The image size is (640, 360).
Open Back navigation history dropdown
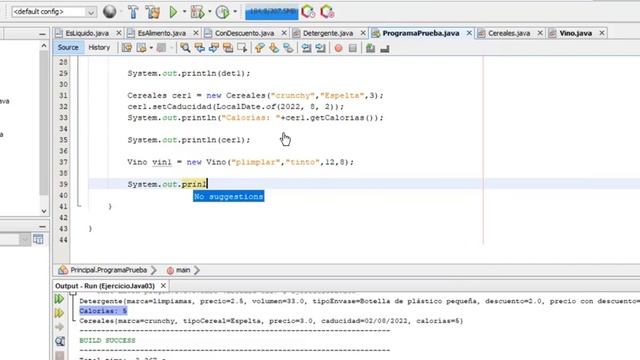point(151,48)
